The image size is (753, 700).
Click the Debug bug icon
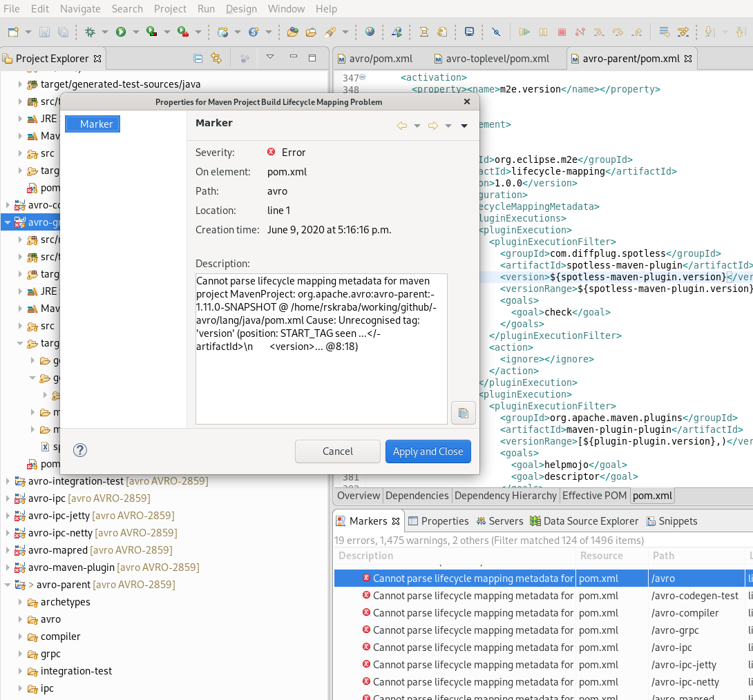90,32
